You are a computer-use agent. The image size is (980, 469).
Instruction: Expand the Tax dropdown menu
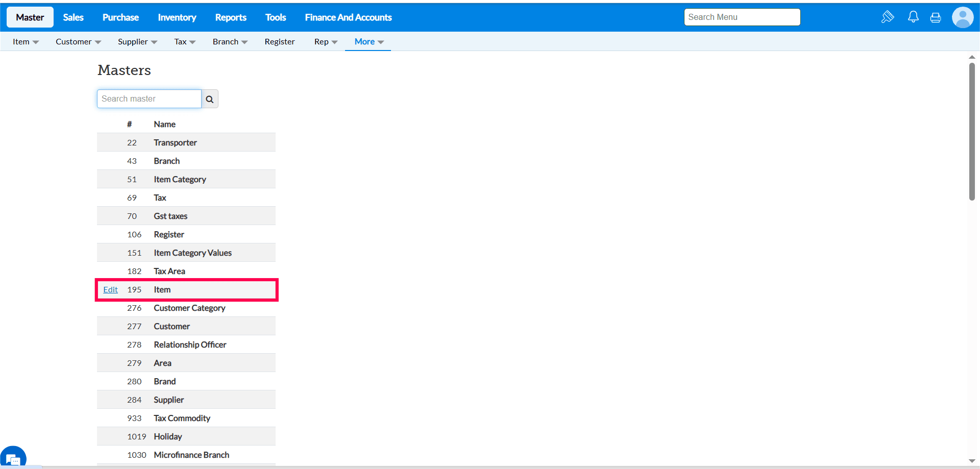coord(185,42)
